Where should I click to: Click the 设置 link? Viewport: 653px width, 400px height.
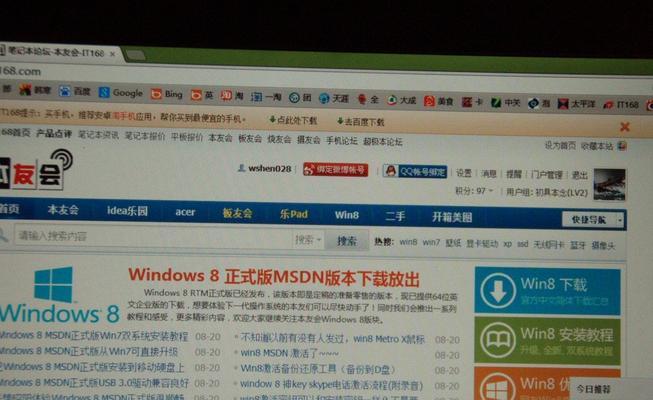tap(464, 173)
